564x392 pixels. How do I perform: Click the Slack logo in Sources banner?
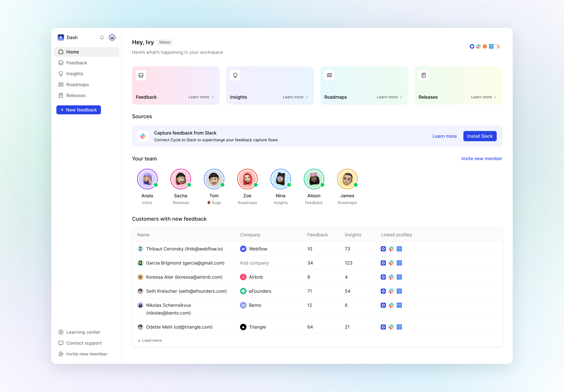[143, 136]
